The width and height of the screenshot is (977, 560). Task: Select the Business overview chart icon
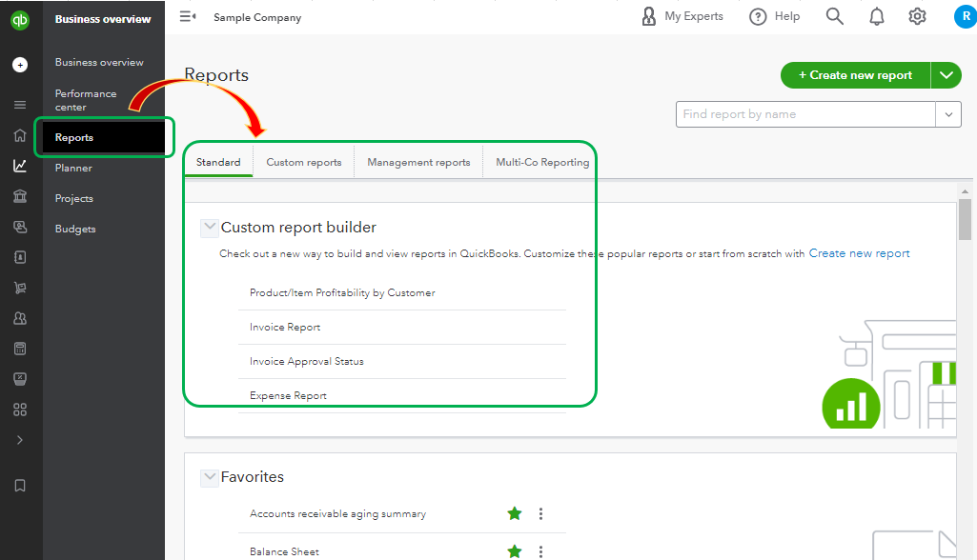pos(20,166)
